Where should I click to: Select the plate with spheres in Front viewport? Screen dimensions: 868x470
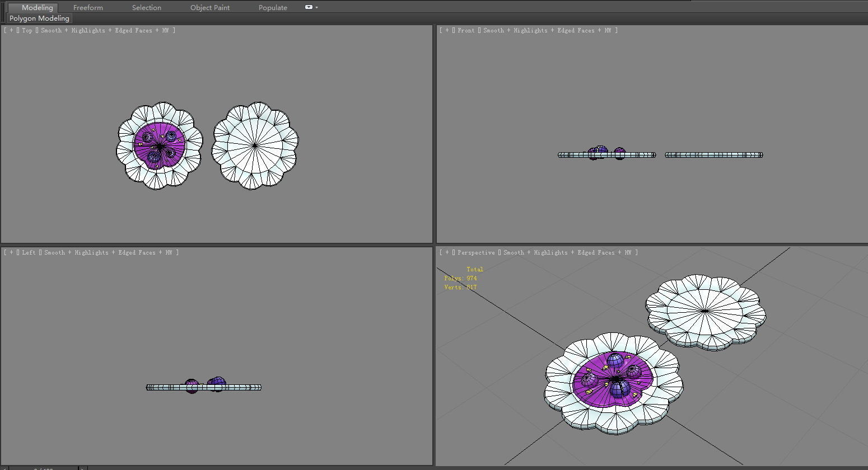click(x=606, y=154)
